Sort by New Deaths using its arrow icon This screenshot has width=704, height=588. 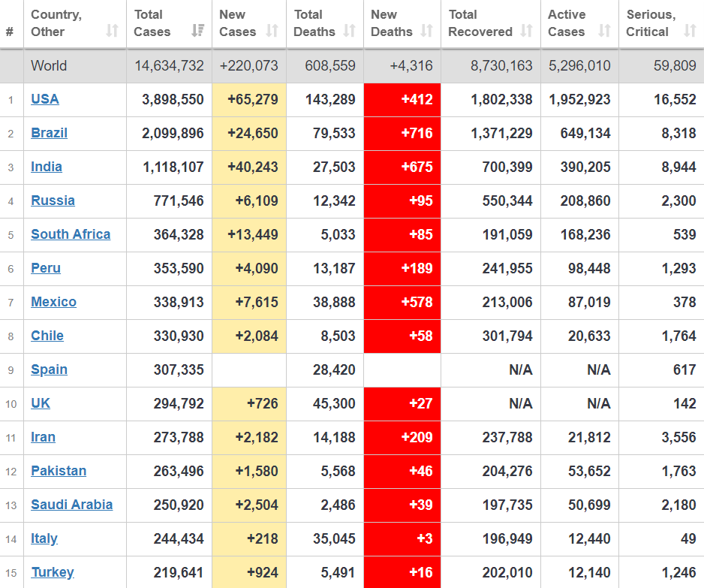(427, 31)
